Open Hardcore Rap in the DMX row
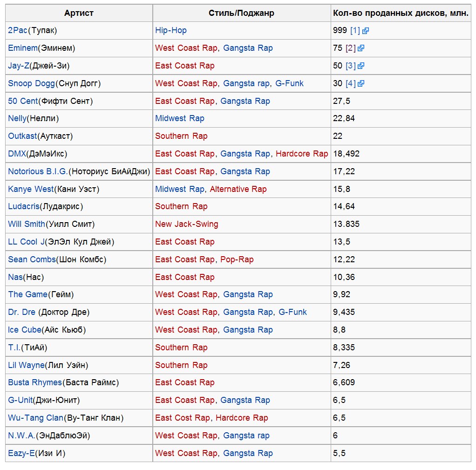The height and width of the screenshot is (470, 476). click(302, 154)
